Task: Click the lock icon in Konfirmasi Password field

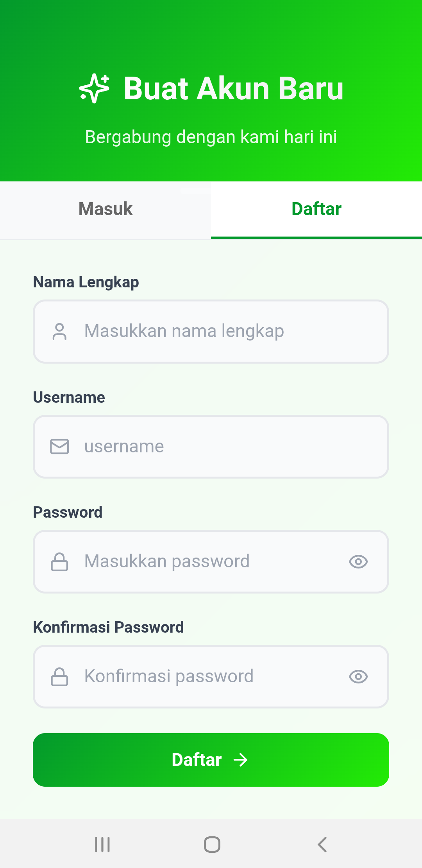Action: click(59, 676)
